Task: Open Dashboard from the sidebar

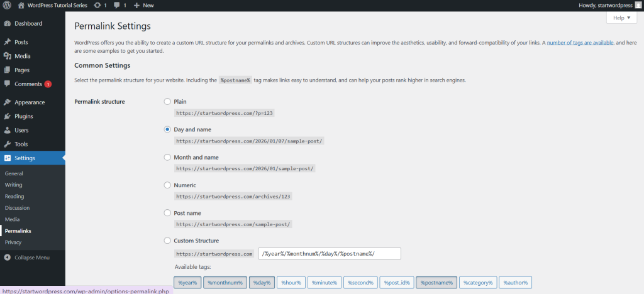Action: pos(28,24)
